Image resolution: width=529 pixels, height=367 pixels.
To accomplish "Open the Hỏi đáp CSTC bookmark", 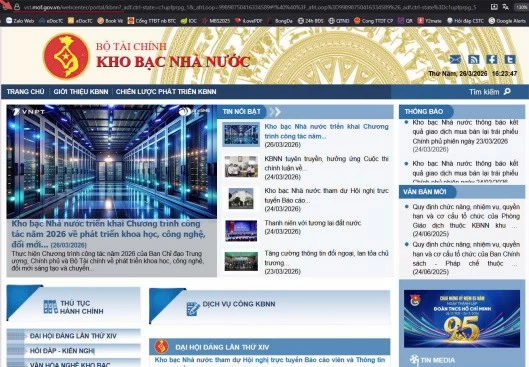I will coord(465,21).
